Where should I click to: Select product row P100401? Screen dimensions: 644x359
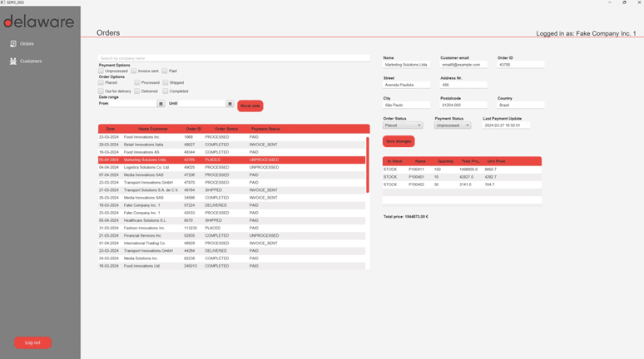coord(462,177)
